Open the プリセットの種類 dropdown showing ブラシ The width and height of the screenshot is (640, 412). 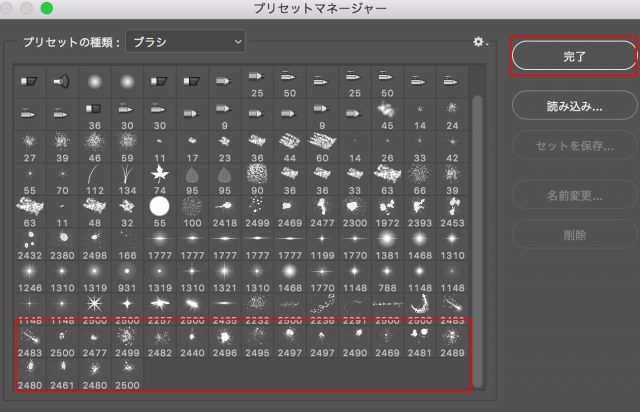(x=186, y=42)
